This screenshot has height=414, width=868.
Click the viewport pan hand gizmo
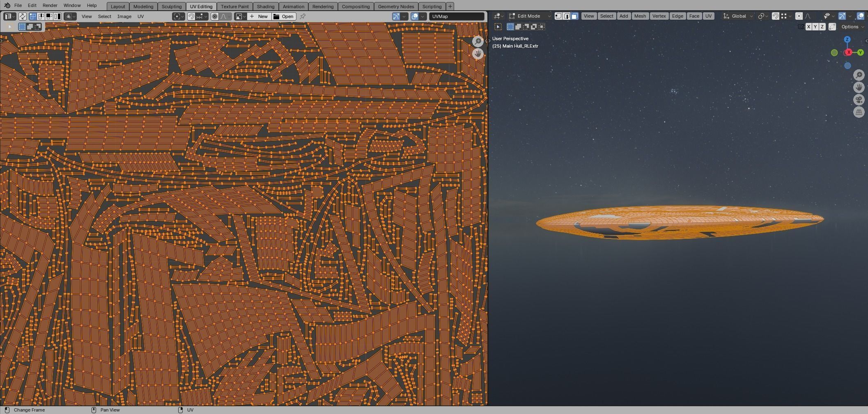tap(859, 87)
